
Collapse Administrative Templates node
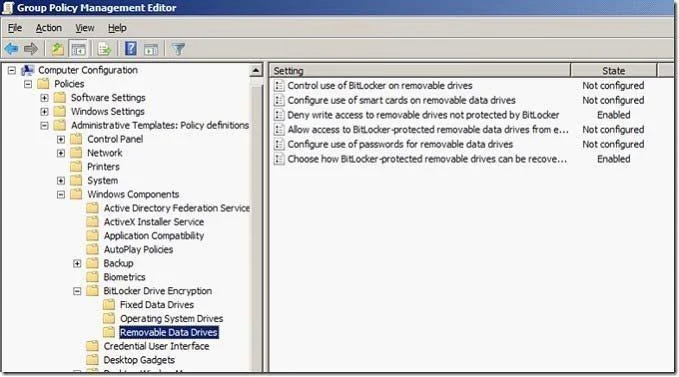[45, 126]
